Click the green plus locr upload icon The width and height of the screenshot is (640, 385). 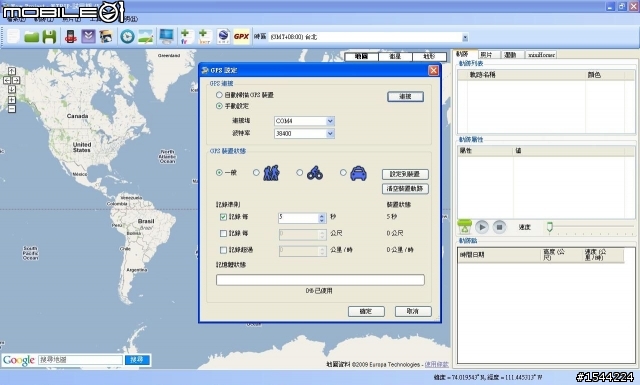click(x=204, y=37)
